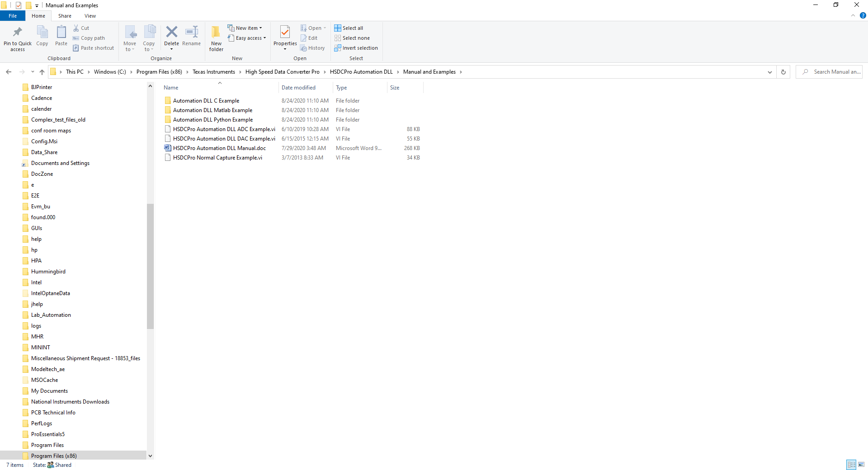The height and width of the screenshot is (470, 868).
Task: Click the Paste clipboard icon
Action: [61, 32]
